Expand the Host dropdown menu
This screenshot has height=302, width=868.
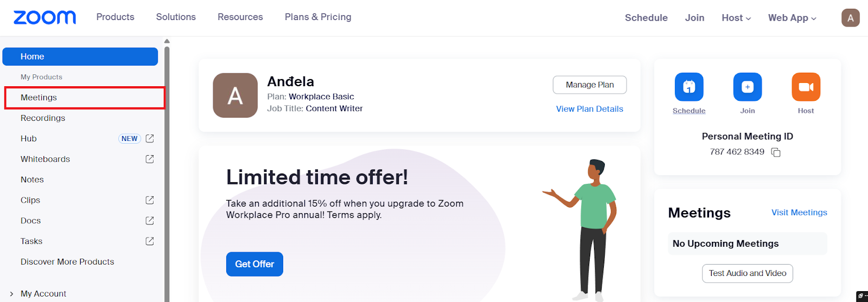click(736, 18)
